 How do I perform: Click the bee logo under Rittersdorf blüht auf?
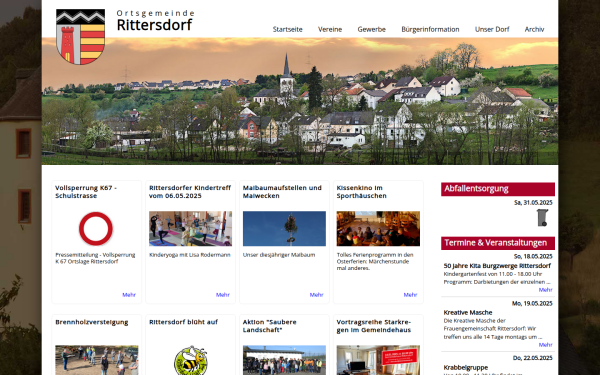191,360
